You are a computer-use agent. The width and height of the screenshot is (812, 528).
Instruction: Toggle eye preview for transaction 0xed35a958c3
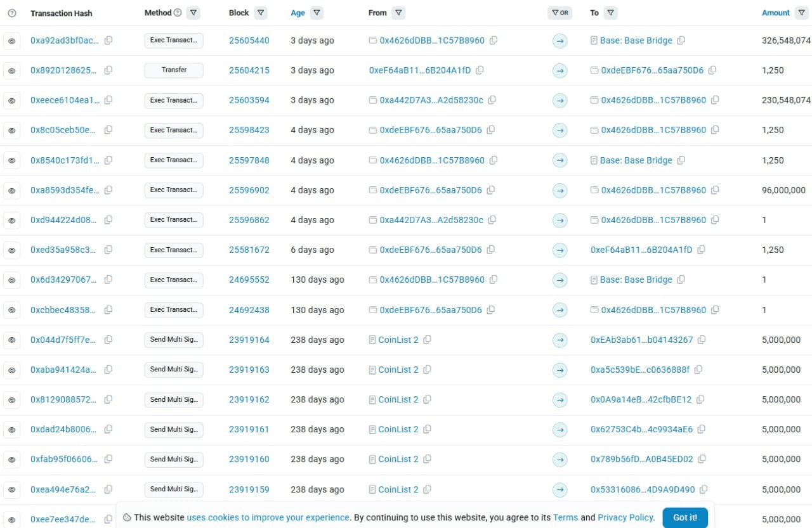(x=11, y=250)
